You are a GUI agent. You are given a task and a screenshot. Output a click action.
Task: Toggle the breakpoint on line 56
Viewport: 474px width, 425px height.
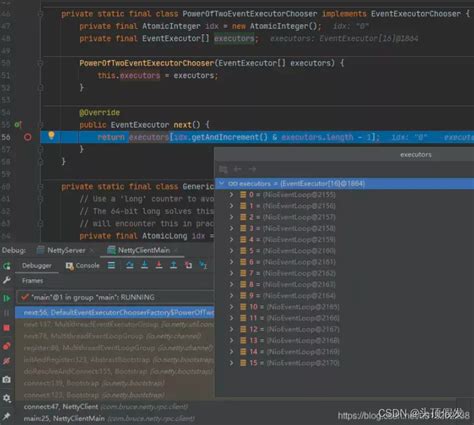(x=28, y=137)
